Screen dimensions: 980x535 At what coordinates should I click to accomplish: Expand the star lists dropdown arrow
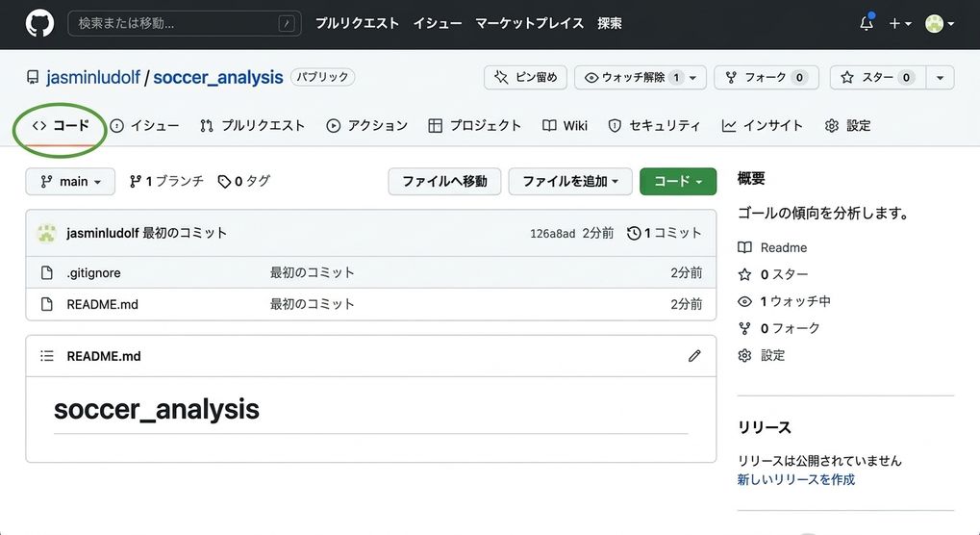click(x=940, y=78)
